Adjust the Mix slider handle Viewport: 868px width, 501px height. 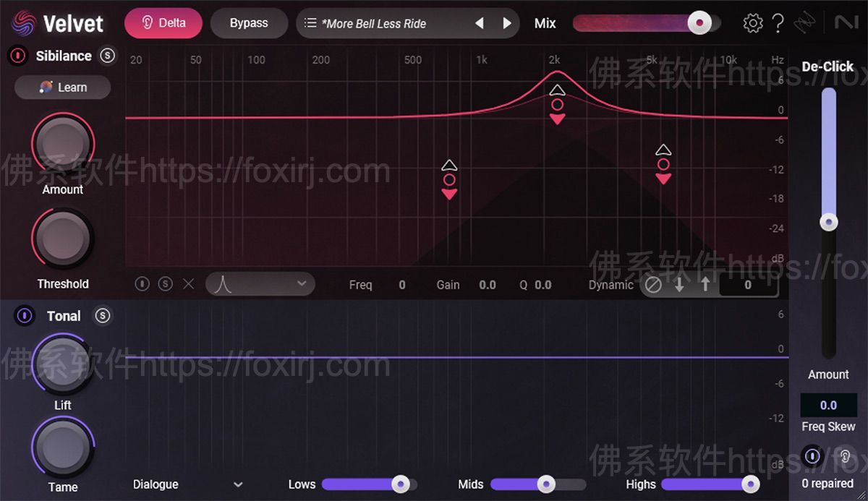(x=699, y=22)
